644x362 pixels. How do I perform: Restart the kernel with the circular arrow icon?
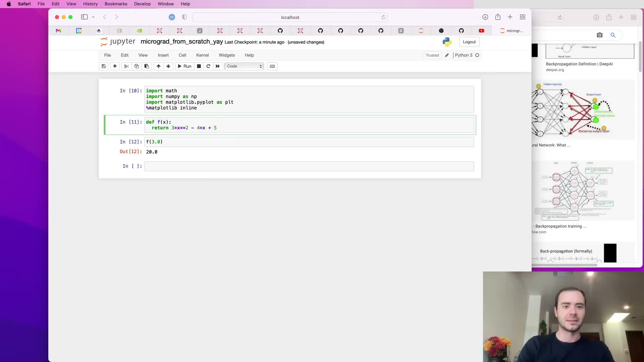click(x=208, y=66)
